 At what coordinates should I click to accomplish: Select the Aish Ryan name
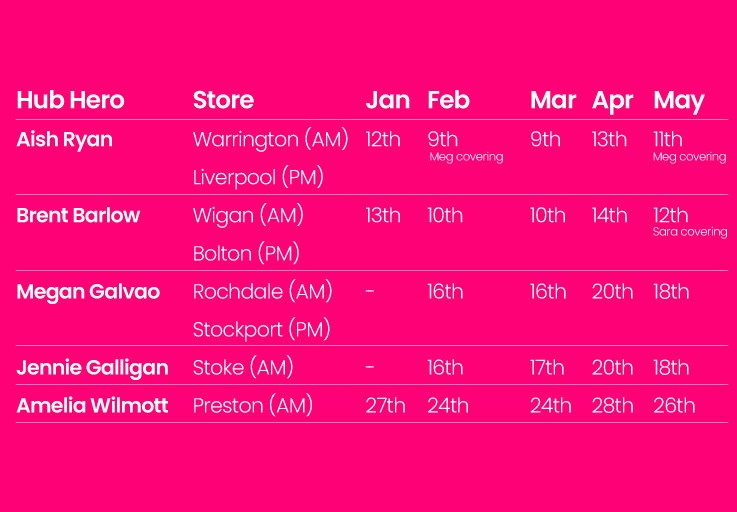pos(65,140)
